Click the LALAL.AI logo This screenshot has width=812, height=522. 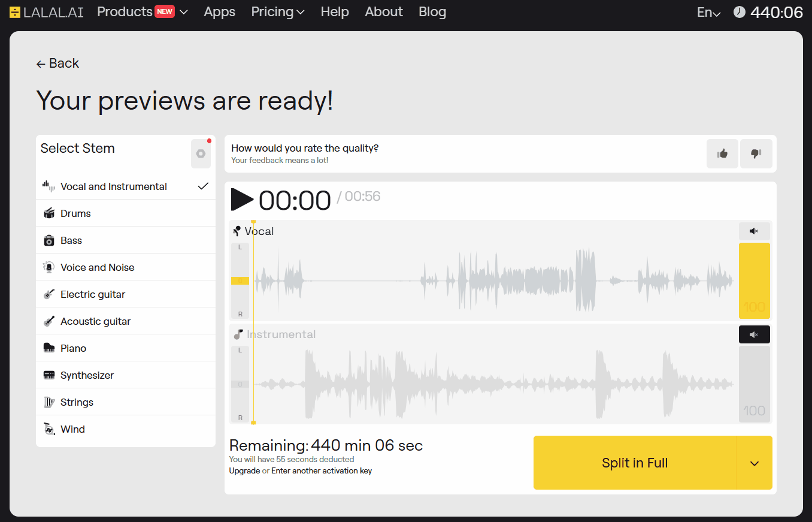click(47, 12)
